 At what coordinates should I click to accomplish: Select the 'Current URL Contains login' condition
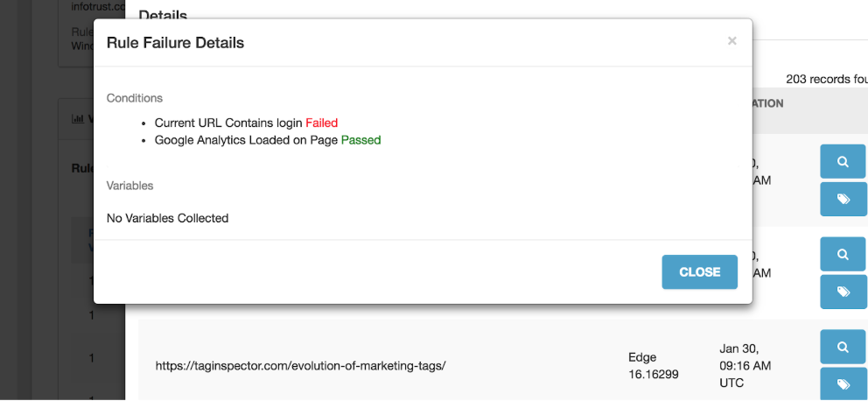(228, 123)
